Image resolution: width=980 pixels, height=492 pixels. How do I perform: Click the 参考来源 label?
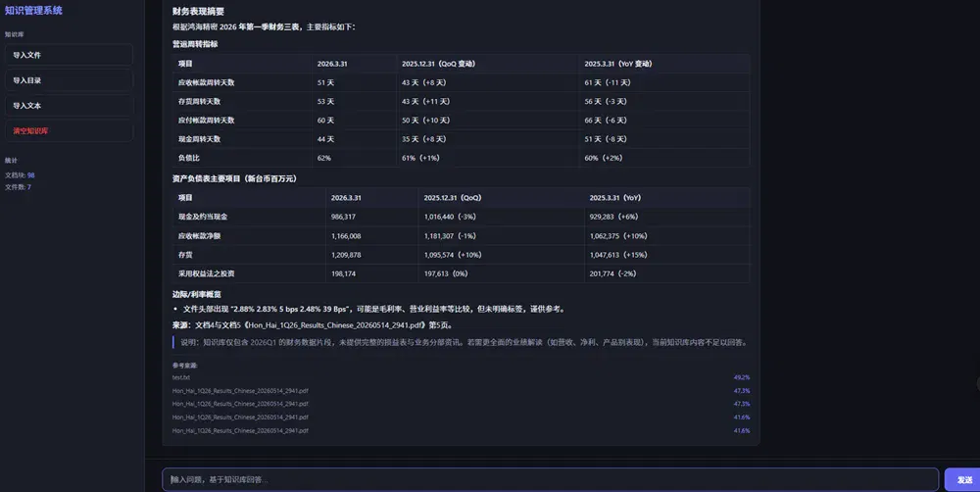click(x=185, y=366)
